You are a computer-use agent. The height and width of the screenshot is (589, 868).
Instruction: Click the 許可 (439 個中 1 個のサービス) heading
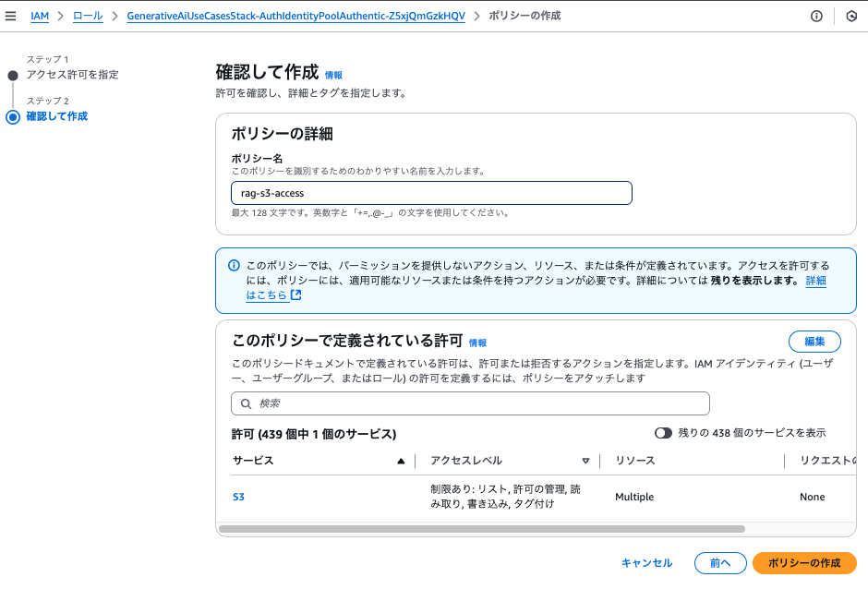click(314, 434)
